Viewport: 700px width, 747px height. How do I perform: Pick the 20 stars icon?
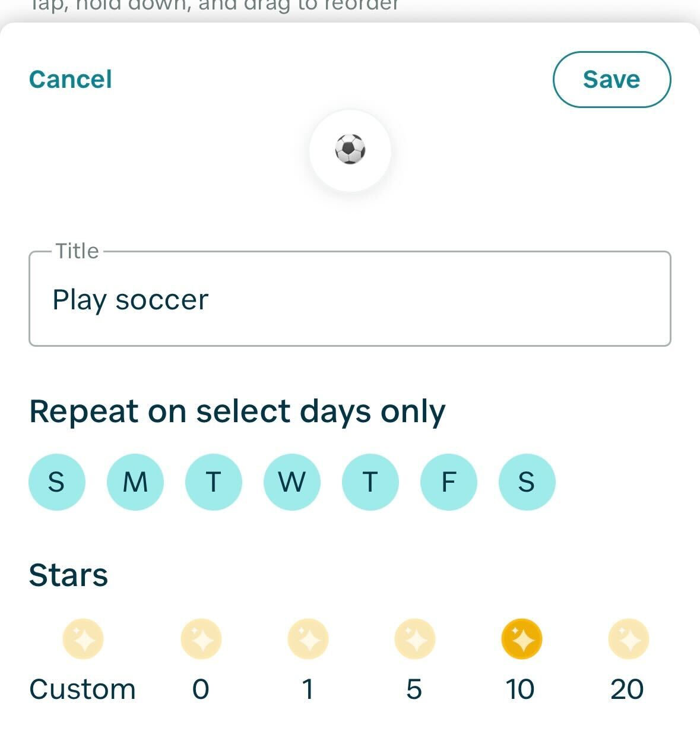pyautogui.click(x=628, y=640)
